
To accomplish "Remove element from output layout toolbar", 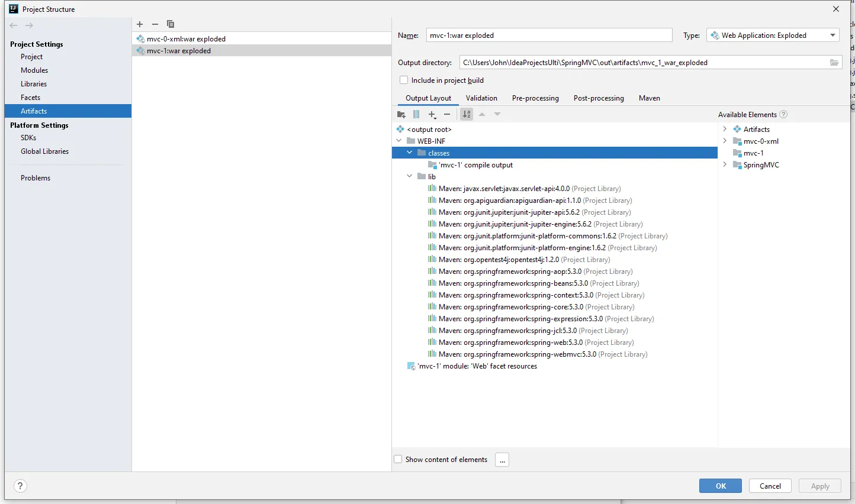I will click(x=447, y=114).
